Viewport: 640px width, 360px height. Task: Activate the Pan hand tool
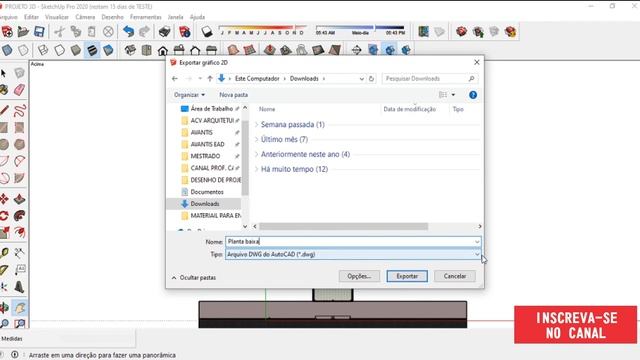click(19, 308)
